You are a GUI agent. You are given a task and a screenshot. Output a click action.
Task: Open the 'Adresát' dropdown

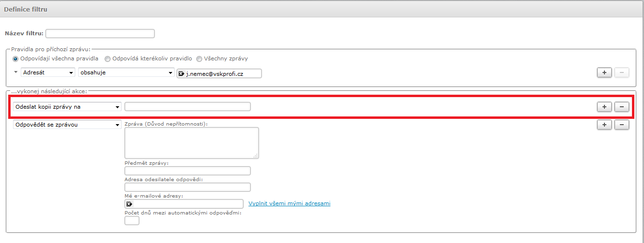pos(48,72)
